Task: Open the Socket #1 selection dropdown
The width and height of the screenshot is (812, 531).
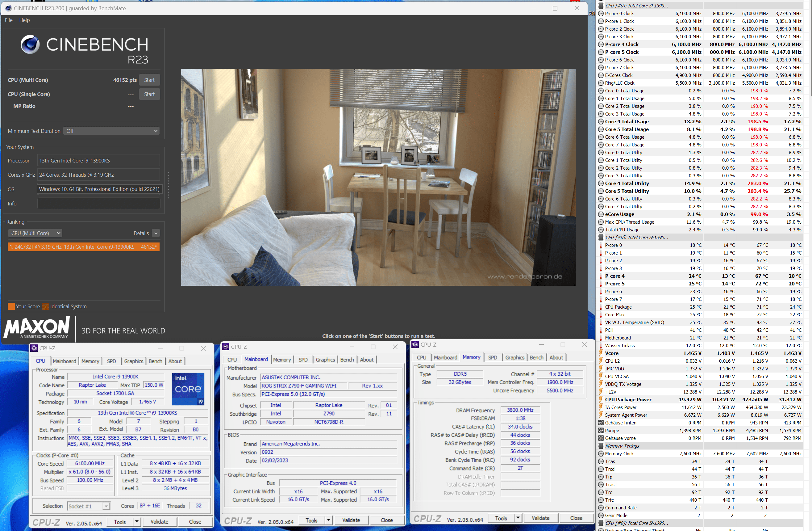Action: [89, 506]
